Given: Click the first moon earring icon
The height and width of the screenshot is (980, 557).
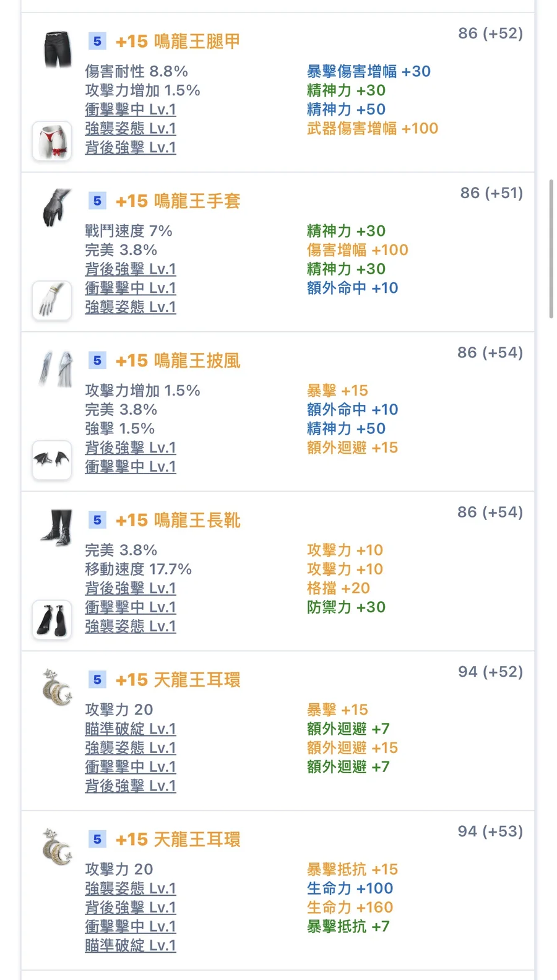Looking at the screenshot, I should pyautogui.click(x=57, y=687).
